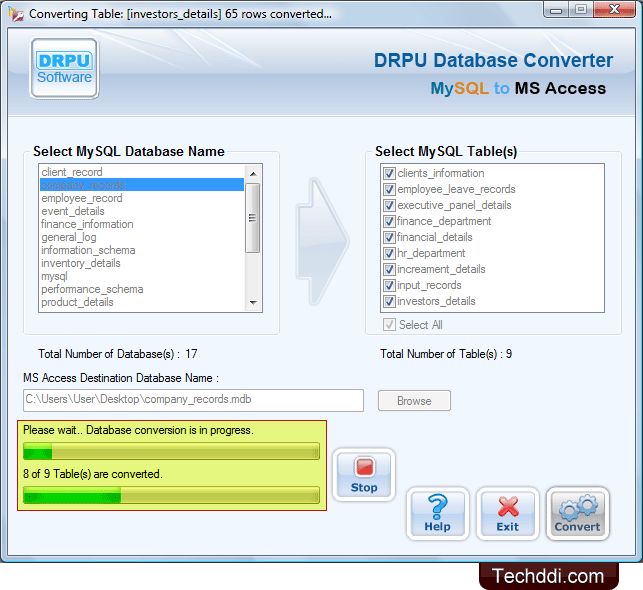Select event_details database
Screen dimensions: 643x590
tap(142, 211)
